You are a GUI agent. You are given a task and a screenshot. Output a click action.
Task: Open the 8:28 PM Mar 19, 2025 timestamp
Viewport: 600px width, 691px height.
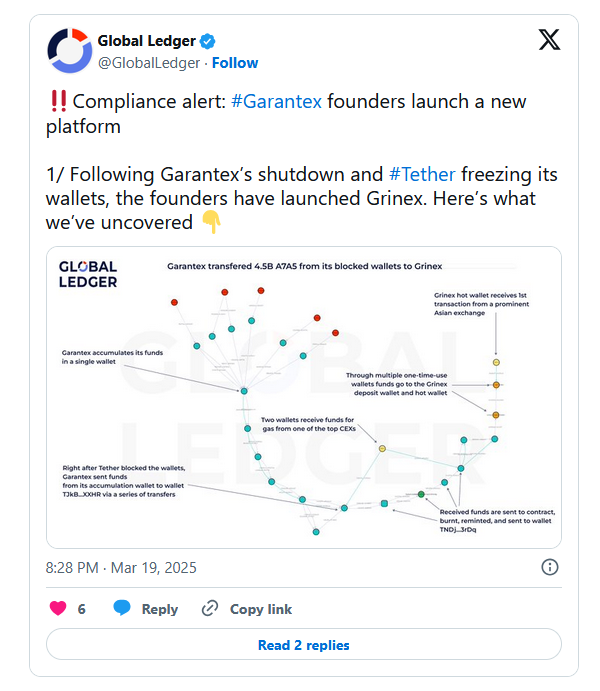tap(121, 568)
